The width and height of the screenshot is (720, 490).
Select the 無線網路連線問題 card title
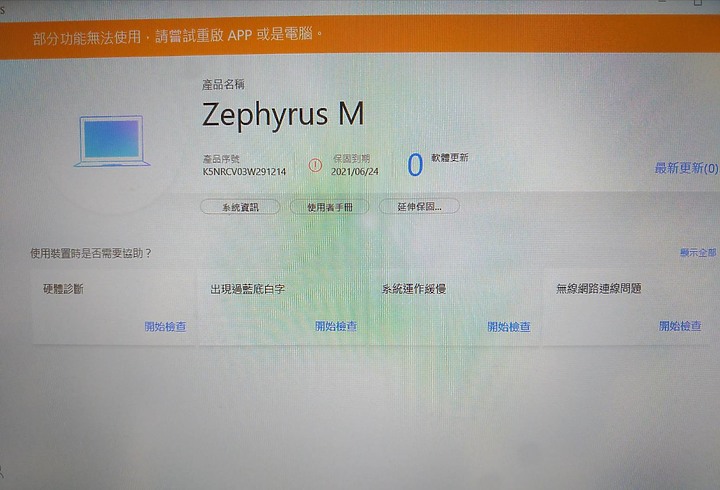pyautogui.click(x=598, y=288)
